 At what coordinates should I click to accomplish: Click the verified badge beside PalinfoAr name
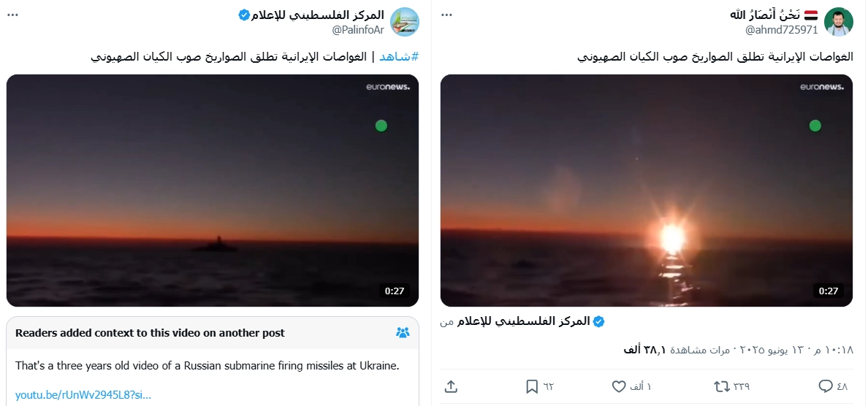click(x=244, y=15)
